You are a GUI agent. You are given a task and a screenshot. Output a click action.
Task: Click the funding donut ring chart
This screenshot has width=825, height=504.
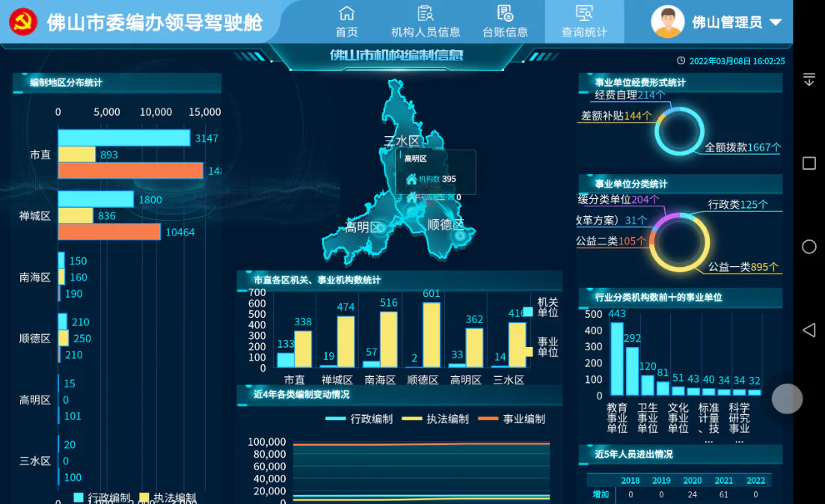coord(679,132)
